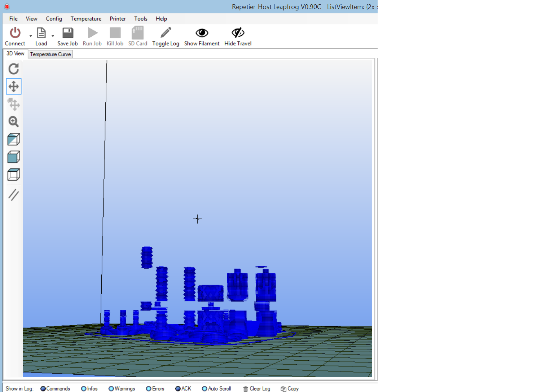
Task: Toggle Commands in log filter
Action: [55, 388]
